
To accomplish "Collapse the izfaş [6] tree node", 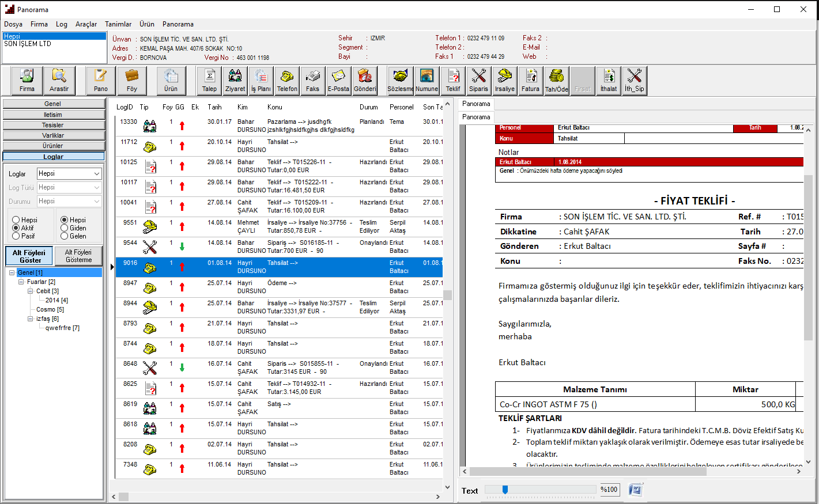I will tap(31, 319).
